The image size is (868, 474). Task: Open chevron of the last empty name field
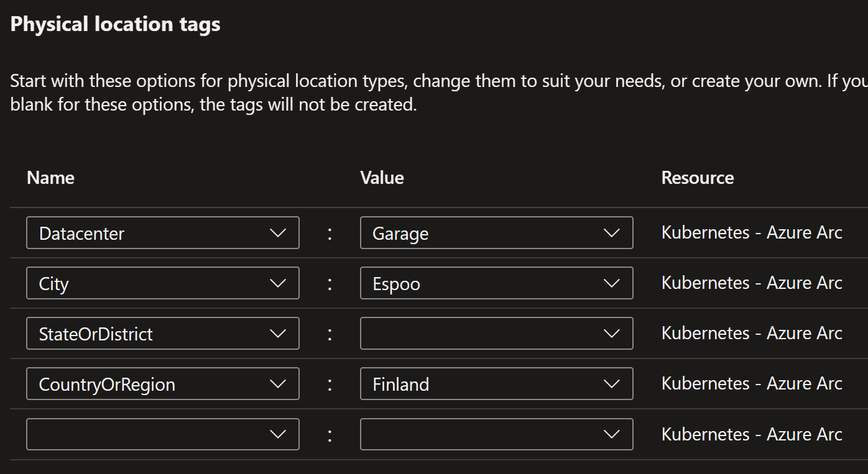coord(277,434)
